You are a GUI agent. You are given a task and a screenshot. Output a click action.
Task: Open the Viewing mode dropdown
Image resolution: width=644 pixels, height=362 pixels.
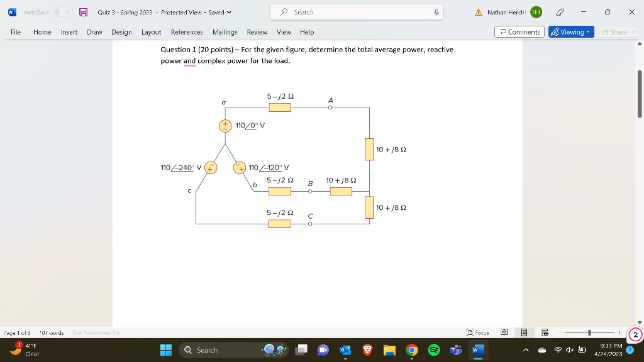570,31
